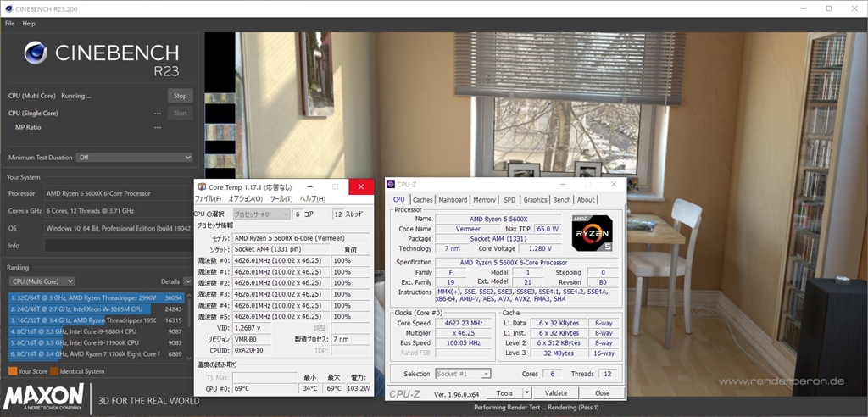Click the www.renderbaron.de watermark link
The width and height of the screenshot is (868, 417).
click(x=781, y=381)
